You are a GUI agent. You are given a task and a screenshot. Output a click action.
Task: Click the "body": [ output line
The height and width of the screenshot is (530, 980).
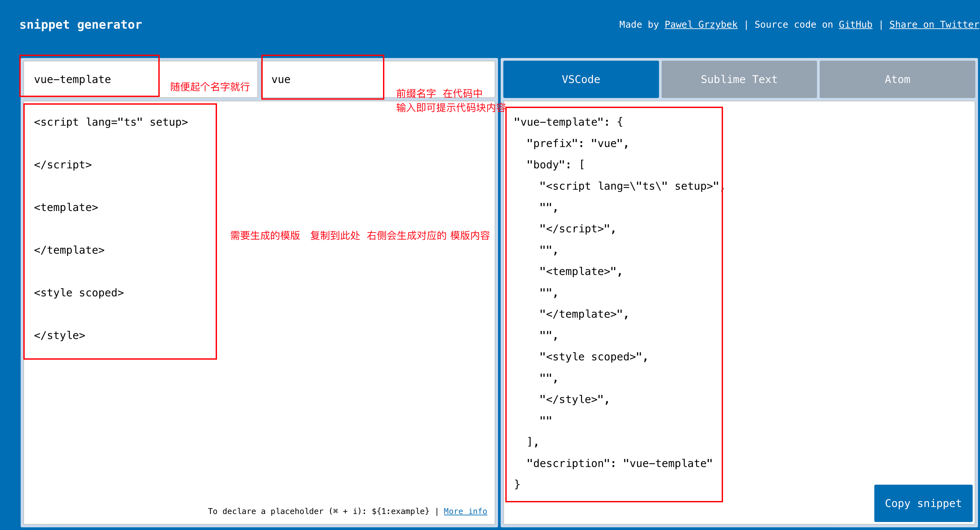click(x=555, y=165)
